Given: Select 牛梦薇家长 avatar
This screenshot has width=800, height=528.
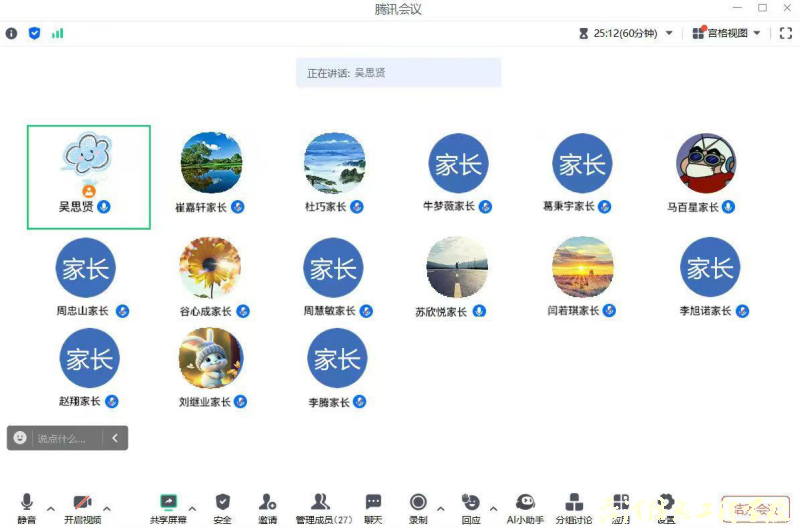Looking at the screenshot, I should coord(458,163).
